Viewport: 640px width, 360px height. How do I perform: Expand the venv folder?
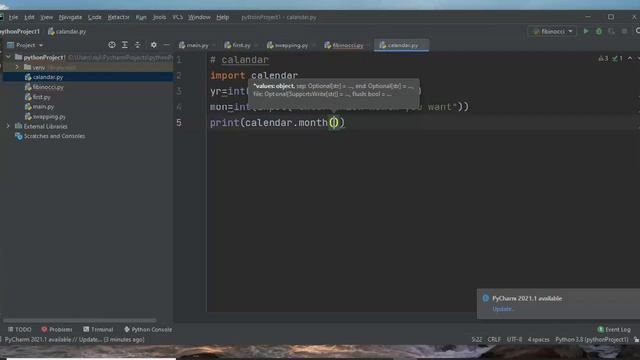click(x=17, y=67)
